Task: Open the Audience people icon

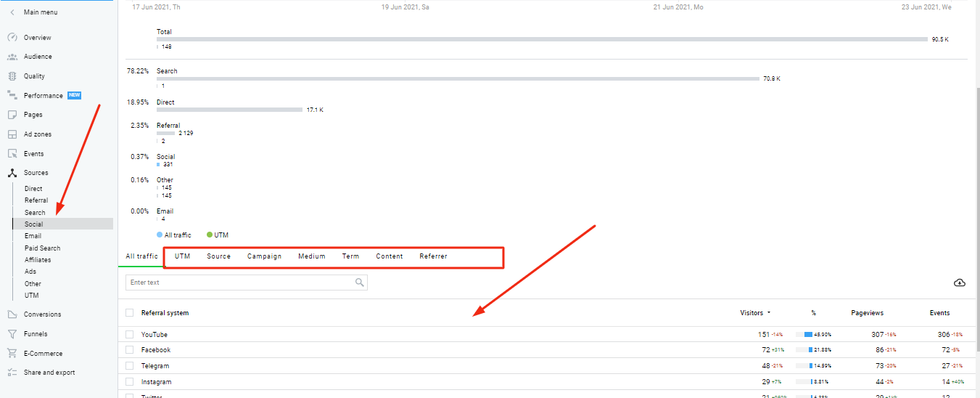Action: pyautogui.click(x=12, y=57)
